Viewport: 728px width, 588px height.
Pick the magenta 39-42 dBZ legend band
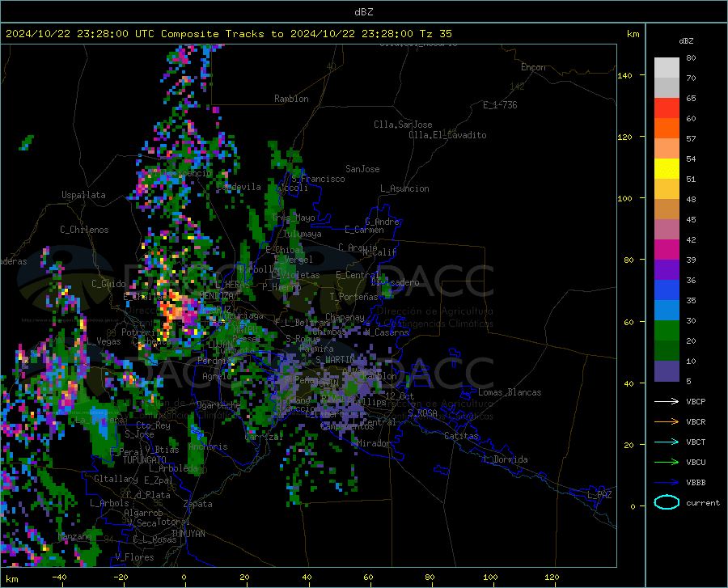click(667, 250)
